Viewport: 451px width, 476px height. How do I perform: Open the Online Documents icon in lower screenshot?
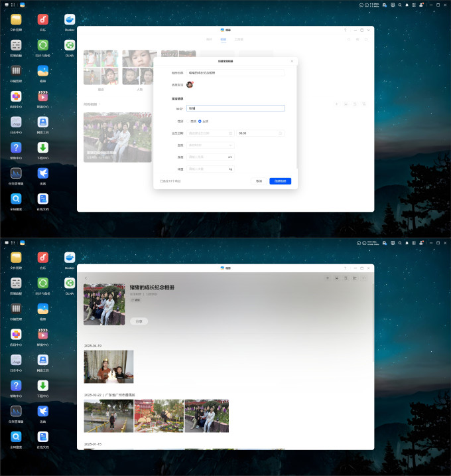(42, 437)
